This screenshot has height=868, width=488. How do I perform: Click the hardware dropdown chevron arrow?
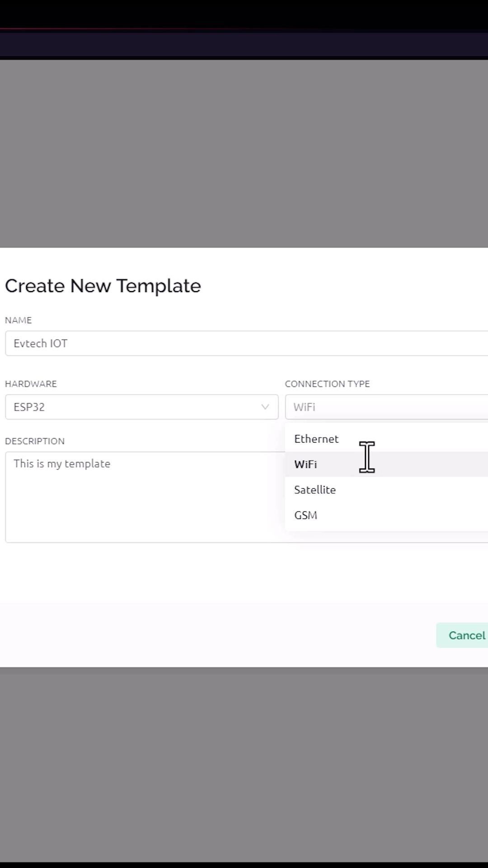click(265, 407)
